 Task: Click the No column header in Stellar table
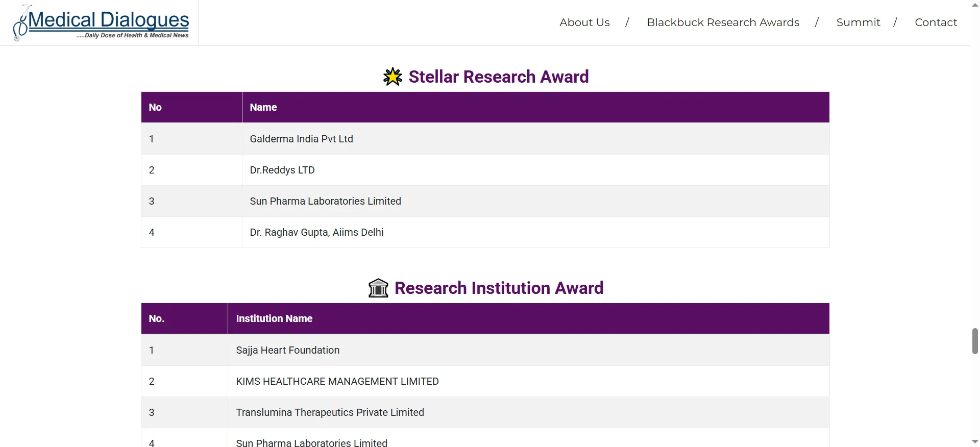click(x=191, y=107)
